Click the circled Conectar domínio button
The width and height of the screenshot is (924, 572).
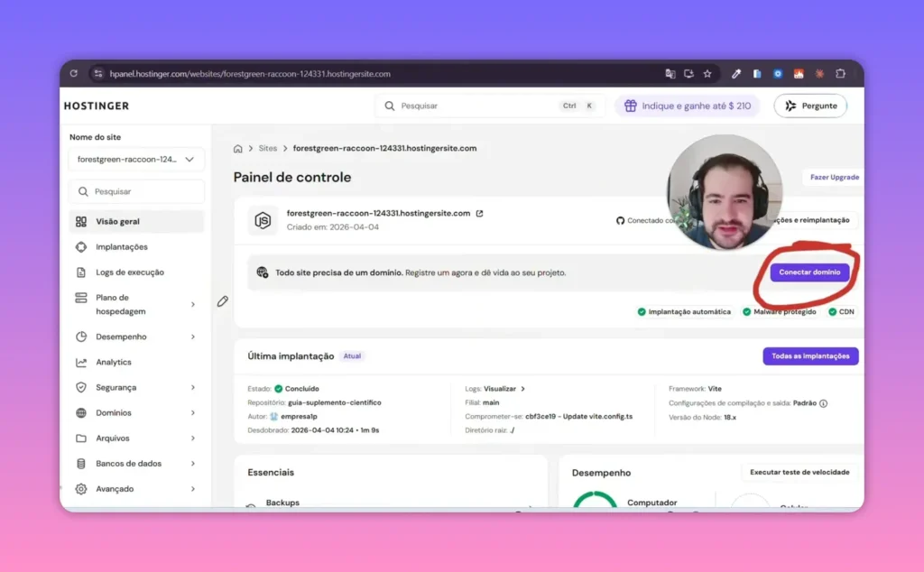pyautogui.click(x=809, y=272)
